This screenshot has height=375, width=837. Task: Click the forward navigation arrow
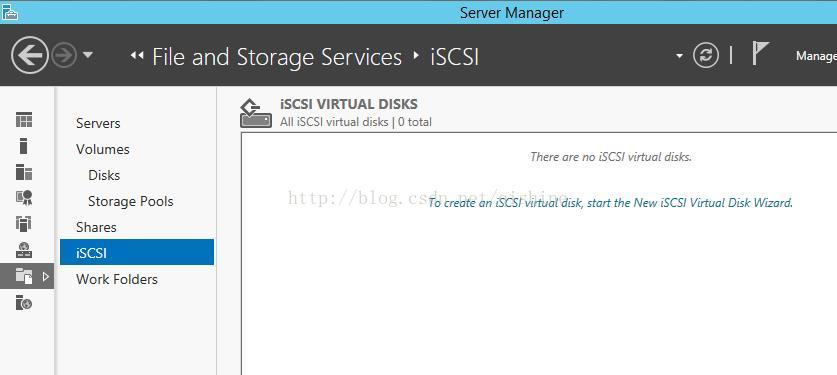(64, 55)
